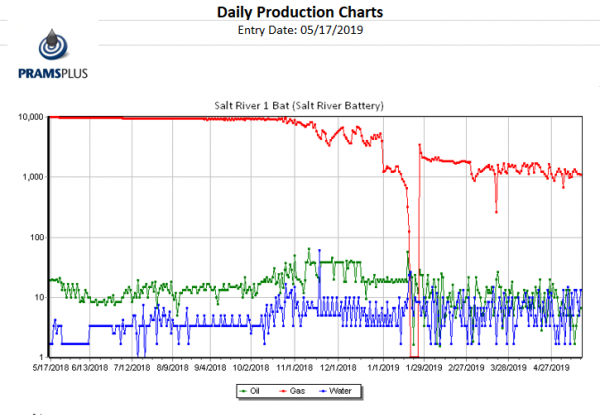The width and height of the screenshot is (600, 418).
Task: Click the Water legend entry
Action: (x=336, y=391)
